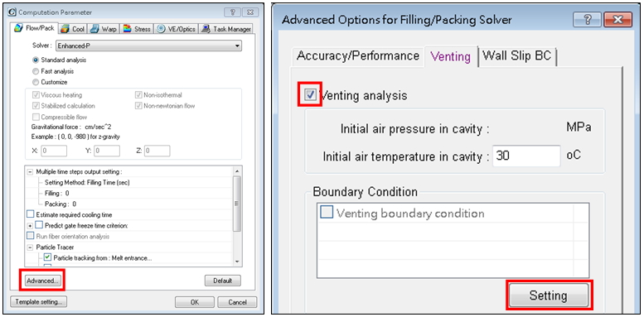This screenshot has height=317, width=644.
Task: Select the Stress tab
Action: point(137,29)
